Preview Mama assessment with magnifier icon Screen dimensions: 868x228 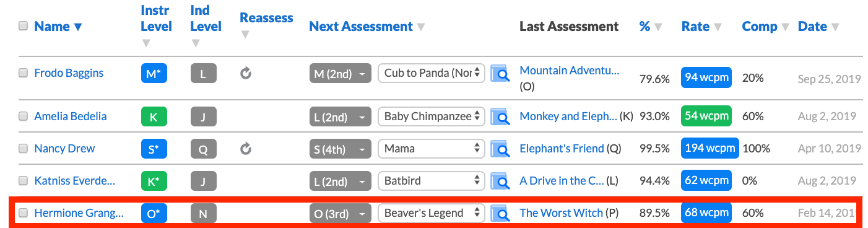point(500,149)
